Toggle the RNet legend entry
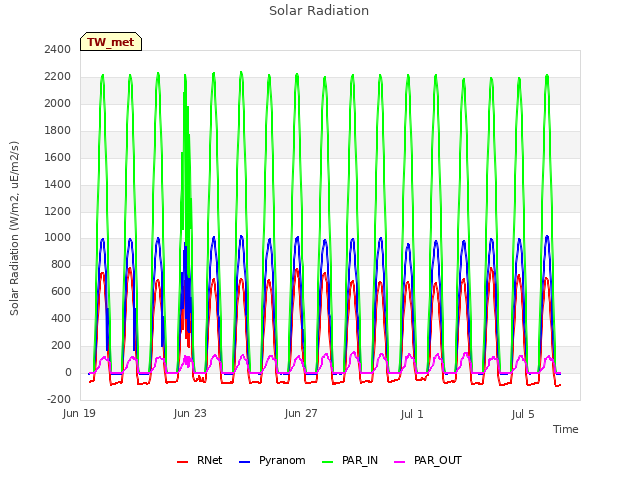The width and height of the screenshot is (640, 480). [x=200, y=460]
